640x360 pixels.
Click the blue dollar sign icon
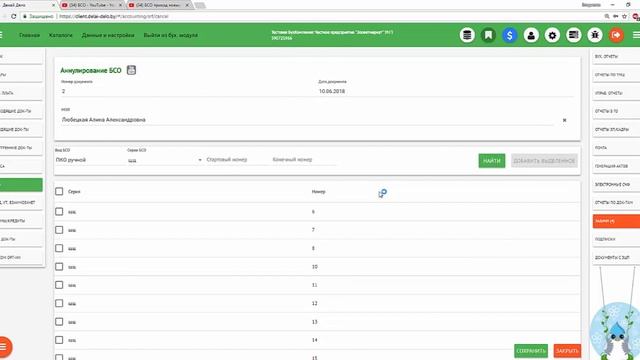(509, 35)
